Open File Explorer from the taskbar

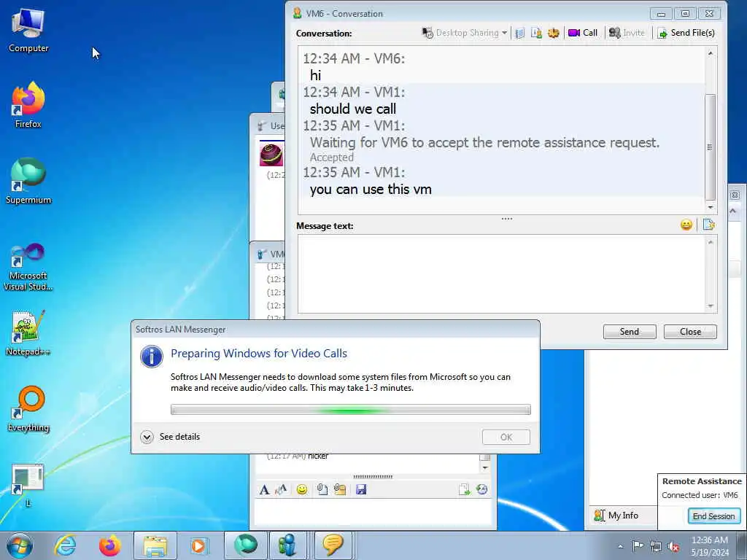(155, 545)
